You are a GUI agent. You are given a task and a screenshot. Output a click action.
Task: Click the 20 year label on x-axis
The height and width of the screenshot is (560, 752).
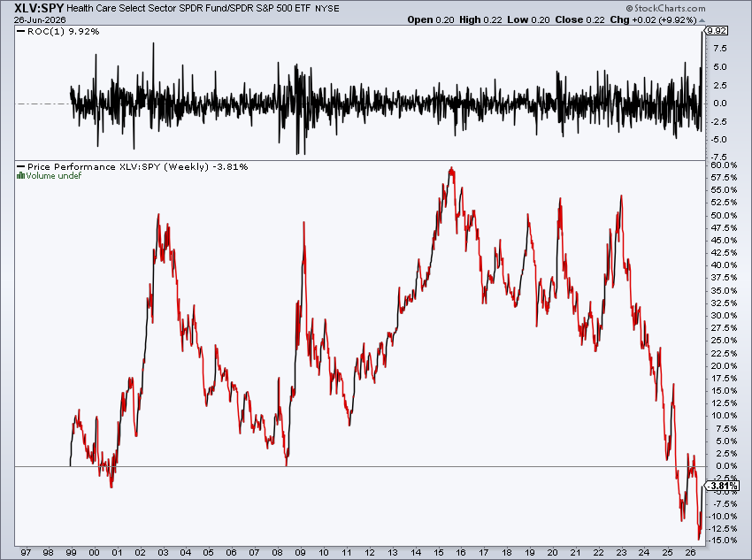[552, 552]
